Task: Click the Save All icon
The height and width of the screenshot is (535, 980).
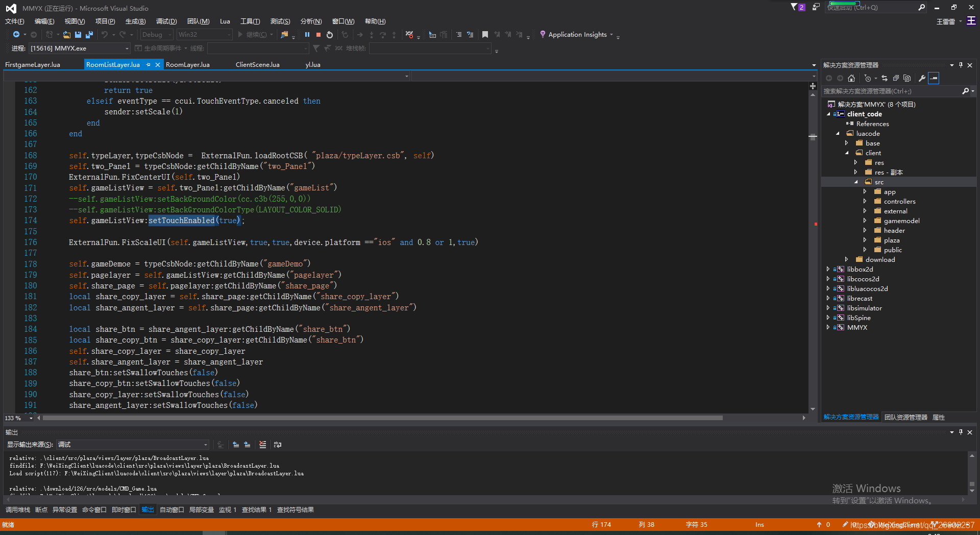Action: point(89,35)
